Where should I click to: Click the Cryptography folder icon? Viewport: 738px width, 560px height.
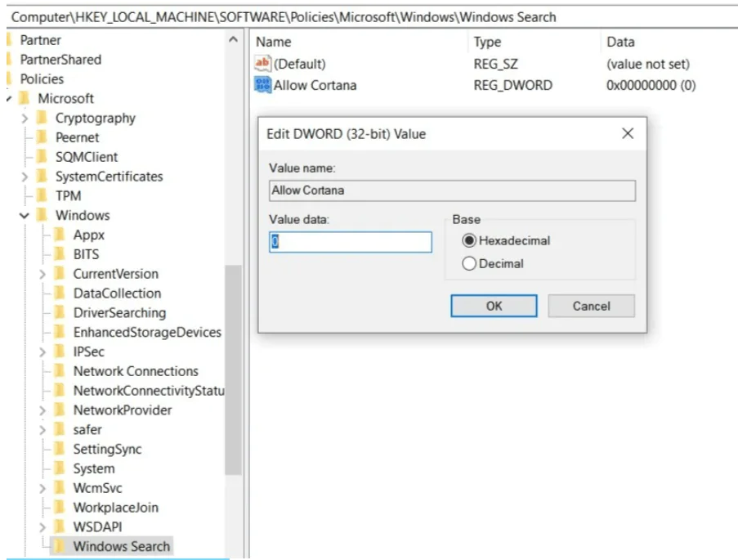(42, 118)
